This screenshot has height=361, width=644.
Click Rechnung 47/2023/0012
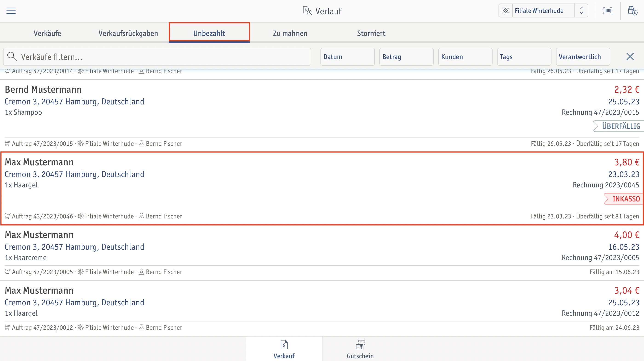pos(600,313)
